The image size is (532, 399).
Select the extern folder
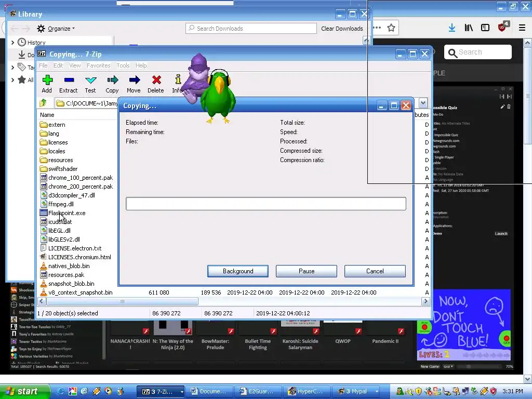point(52,125)
